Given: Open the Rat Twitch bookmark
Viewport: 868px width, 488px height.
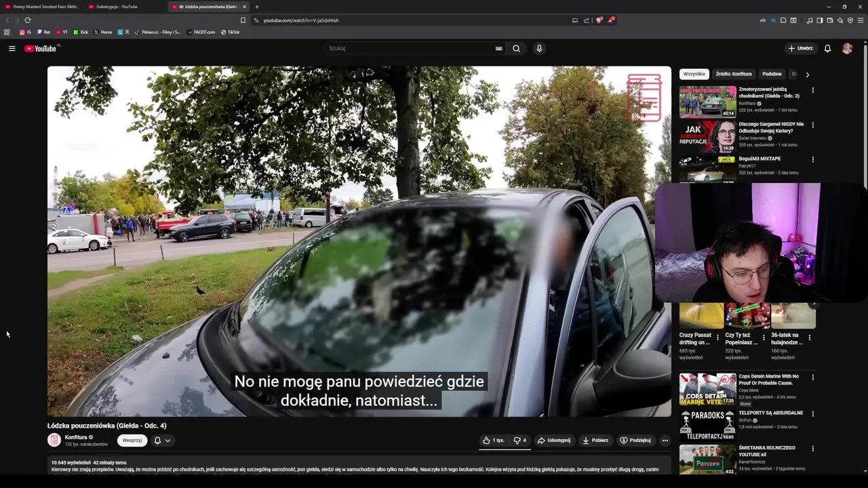Looking at the screenshot, I should [x=43, y=32].
